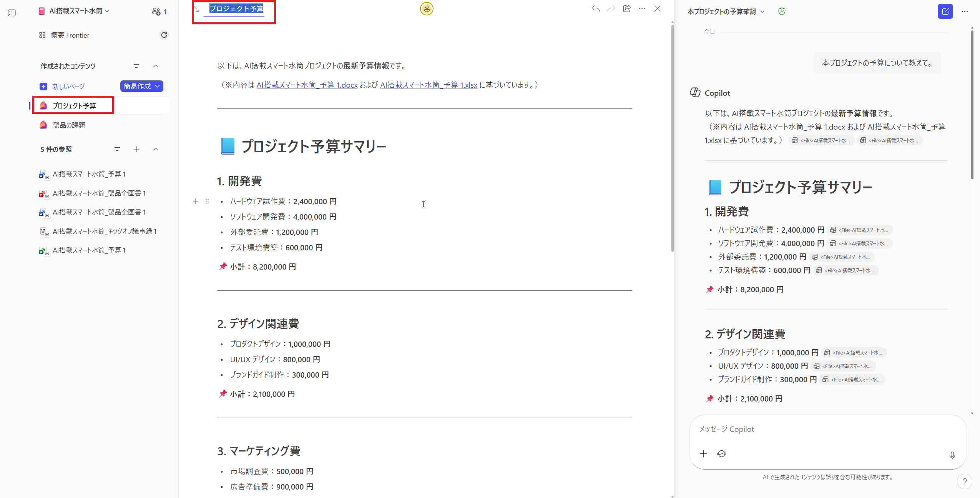Open the AI搭載スマート水筒_予算 1.xlsx link

pyautogui.click(x=428, y=85)
